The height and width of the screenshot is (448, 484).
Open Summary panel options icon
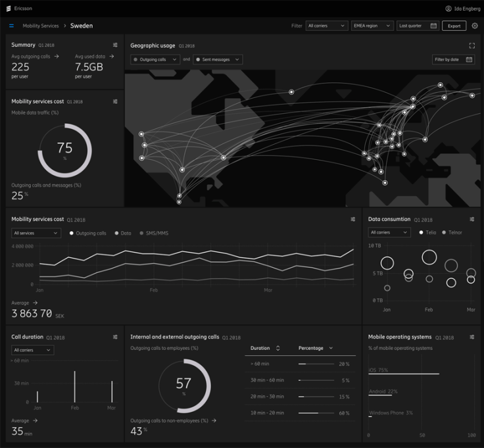click(115, 45)
